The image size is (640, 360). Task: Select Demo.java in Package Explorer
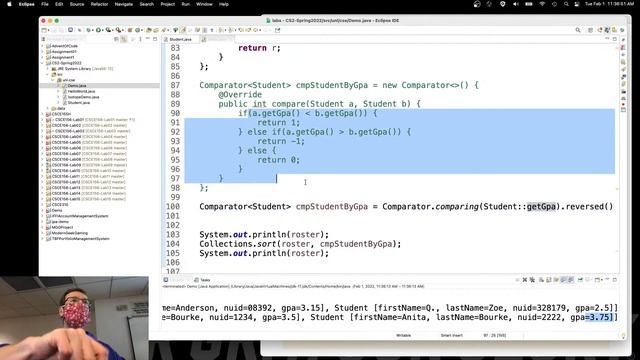(x=77, y=86)
